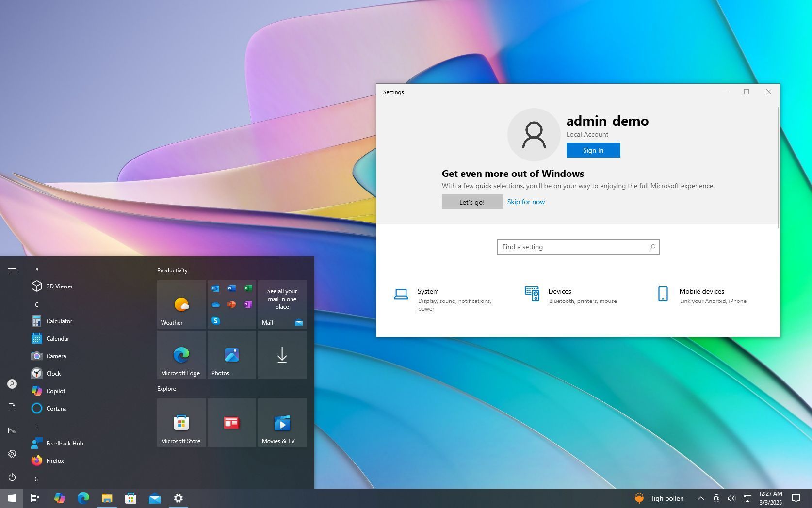Open Settings gear in Start menu sidebar
The image size is (812, 508).
tap(12, 454)
